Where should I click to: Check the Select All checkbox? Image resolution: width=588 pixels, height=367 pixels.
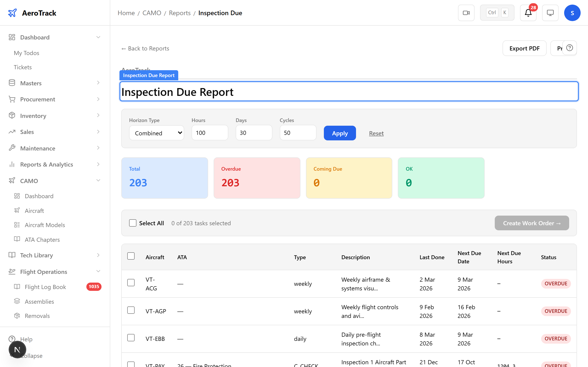pyautogui.click(x=133, y=223)
